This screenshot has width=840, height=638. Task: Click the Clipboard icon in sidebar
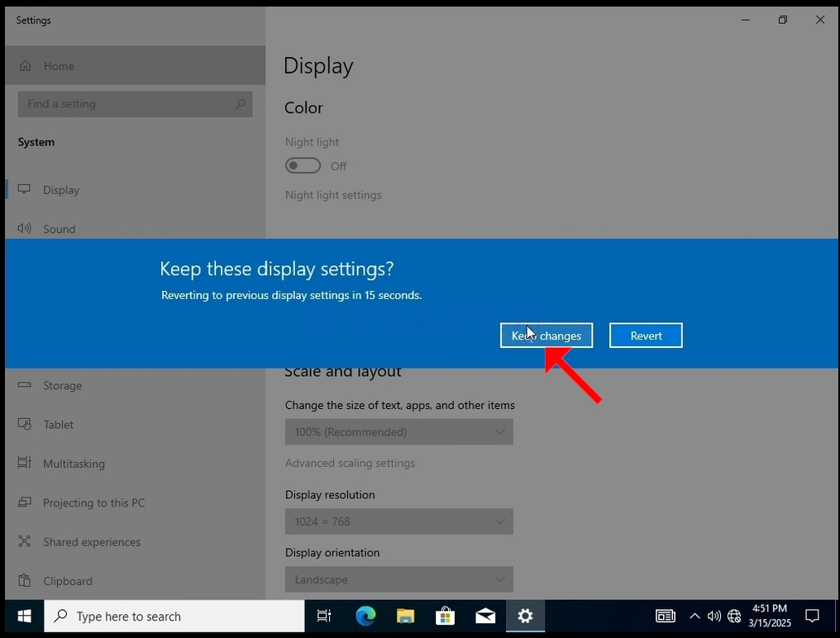tap(24, 580)
